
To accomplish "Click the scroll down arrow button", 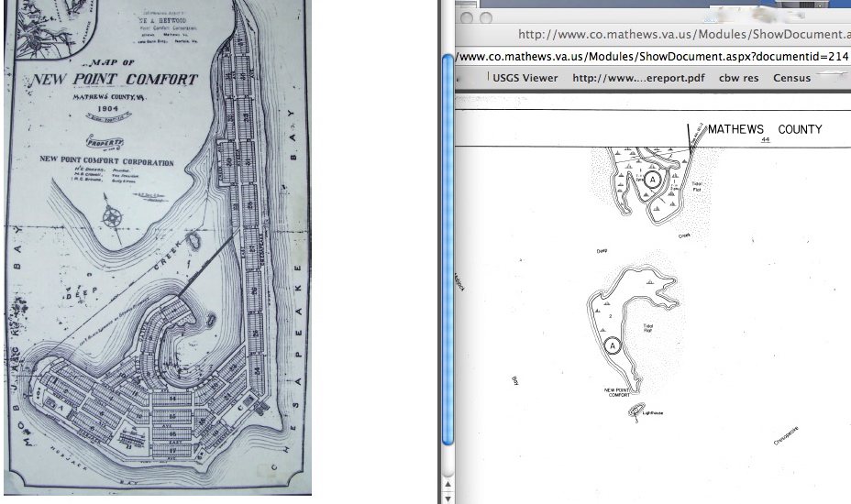I will [448, 498].
